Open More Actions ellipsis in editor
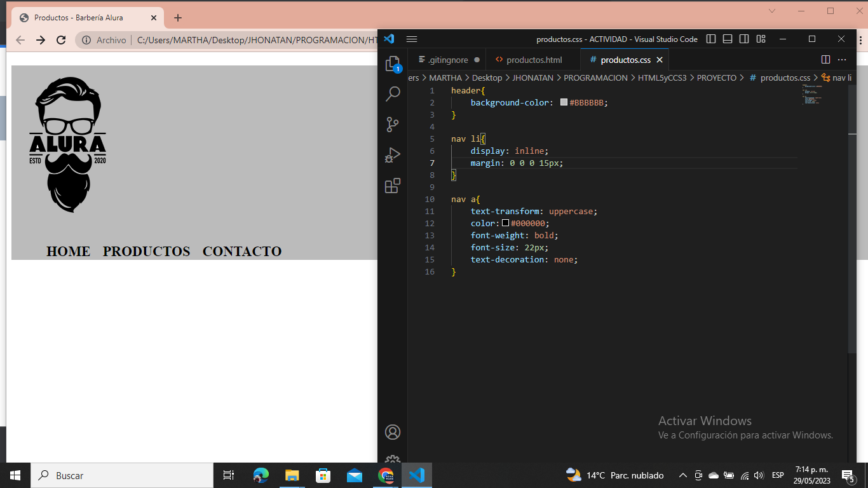Viewport: 868px width, 488px height. pyautogui.click(x=842, y=60)
